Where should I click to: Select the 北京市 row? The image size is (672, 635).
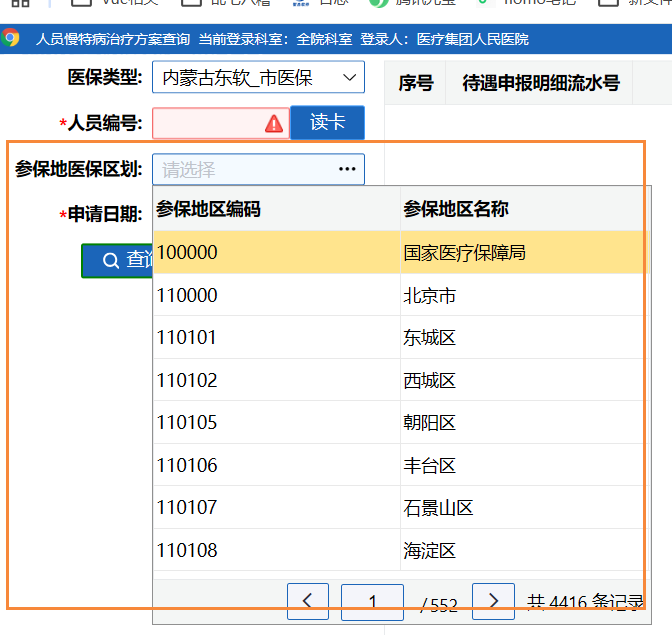point(400,296)
